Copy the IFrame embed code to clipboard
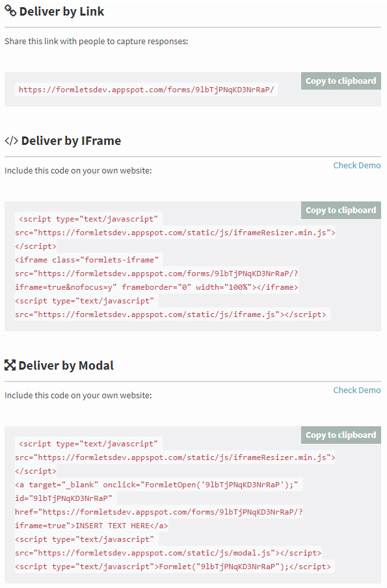 tap(341, 210)
